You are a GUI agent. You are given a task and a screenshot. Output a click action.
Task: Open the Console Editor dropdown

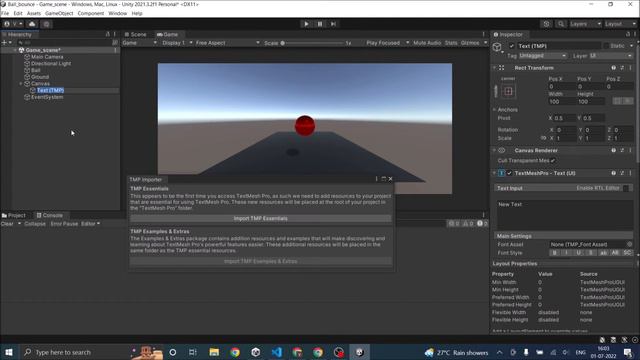(x=90, y=224)
